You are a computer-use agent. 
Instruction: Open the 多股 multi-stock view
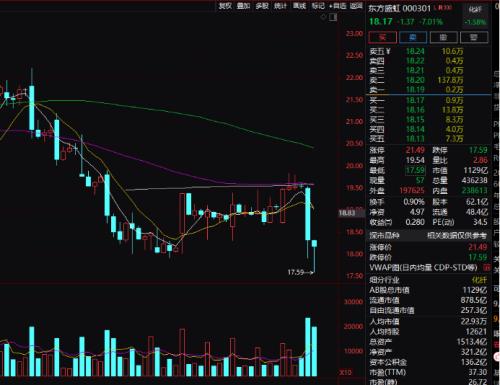262,6
